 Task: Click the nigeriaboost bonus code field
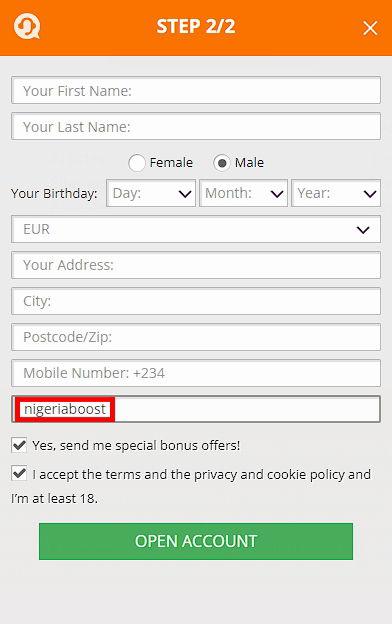click(x=196, y=409)
